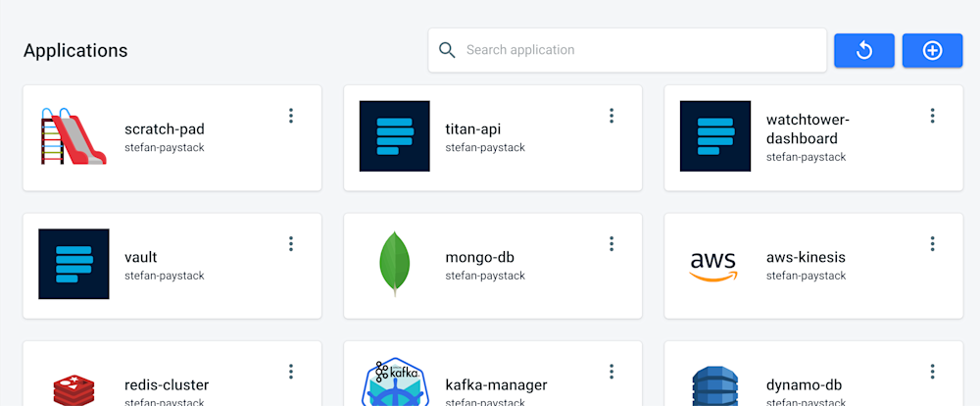Open the aws-kinesis three-dot menu
Screen dimensions: 980x406
pos(932,244)
